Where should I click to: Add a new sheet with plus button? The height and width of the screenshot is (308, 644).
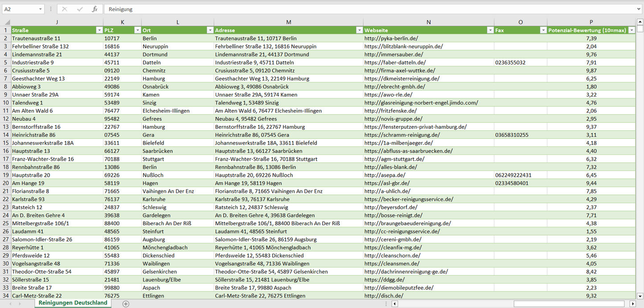point(126,304)
